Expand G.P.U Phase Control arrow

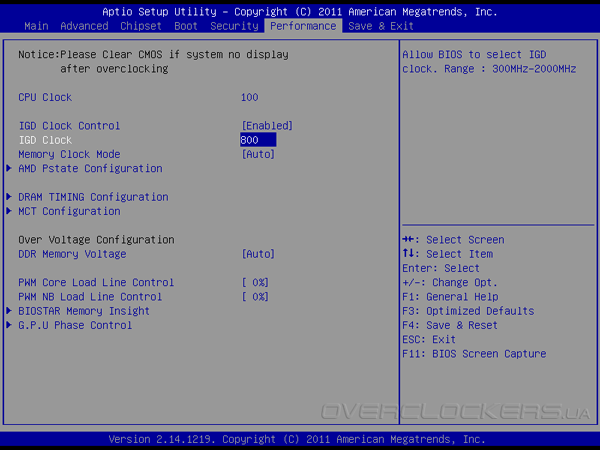[9, 325]
